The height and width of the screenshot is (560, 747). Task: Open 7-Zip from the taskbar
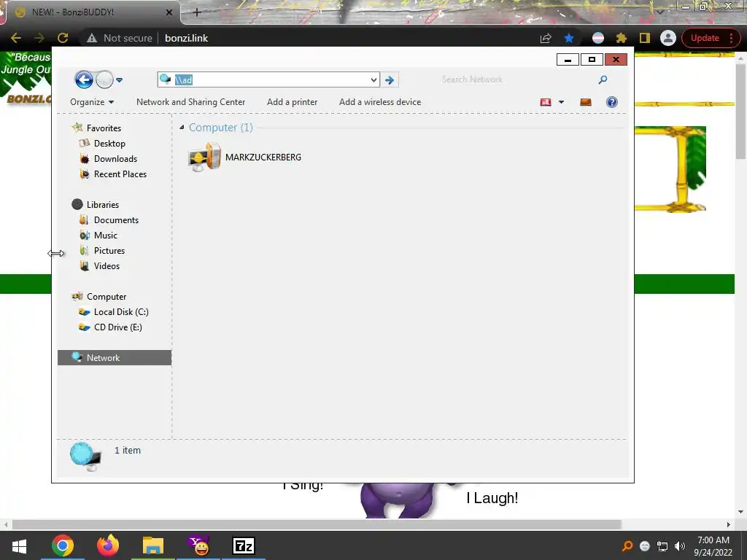point(244,545)
